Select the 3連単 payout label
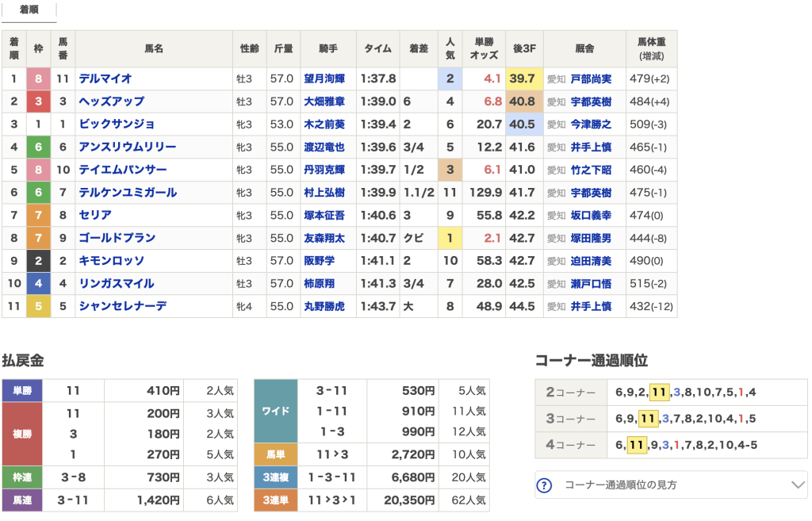 [275, 500]
